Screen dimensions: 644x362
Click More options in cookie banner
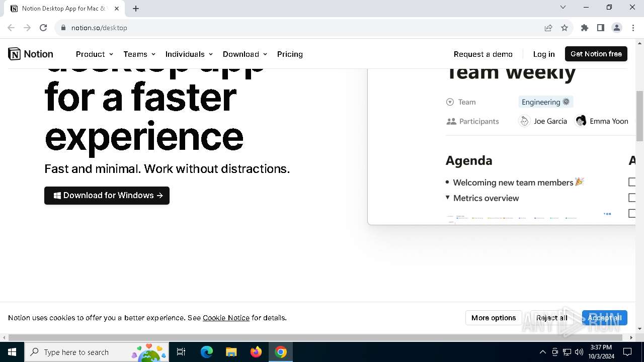[494, 318]
